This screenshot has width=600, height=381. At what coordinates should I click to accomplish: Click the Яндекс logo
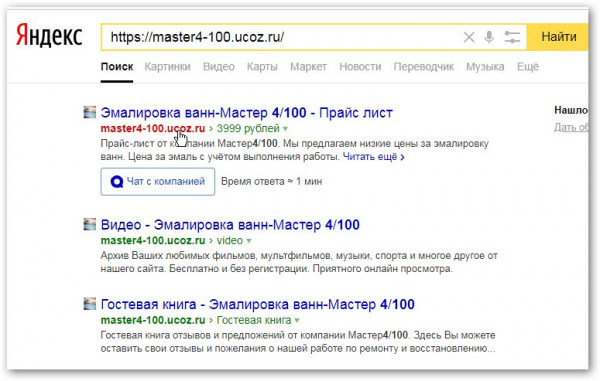pos(49,37)
